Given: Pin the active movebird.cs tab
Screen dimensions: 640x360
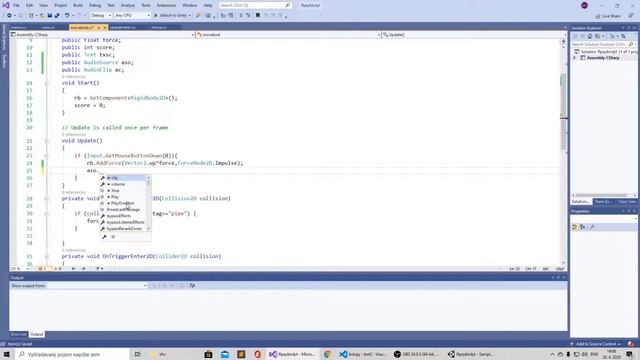Looking at the screenshot, I should click(x=99, y=27).
